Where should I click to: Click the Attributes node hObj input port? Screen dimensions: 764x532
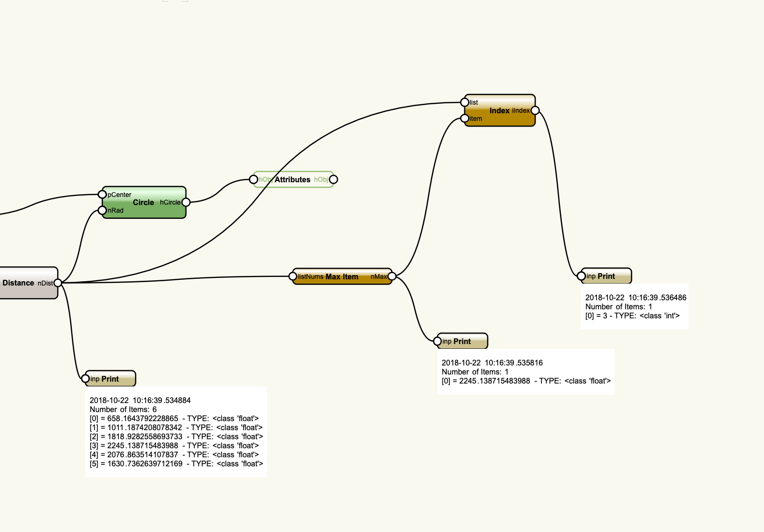coord(254,179)
